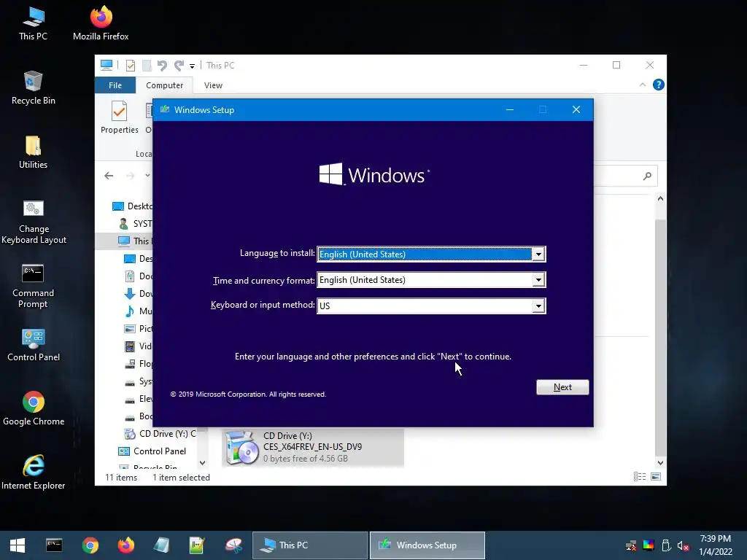Close the Windows Setup dialog
Viewport: 747px width, 560px height.
pyautogui.click(x=576, y=109)
